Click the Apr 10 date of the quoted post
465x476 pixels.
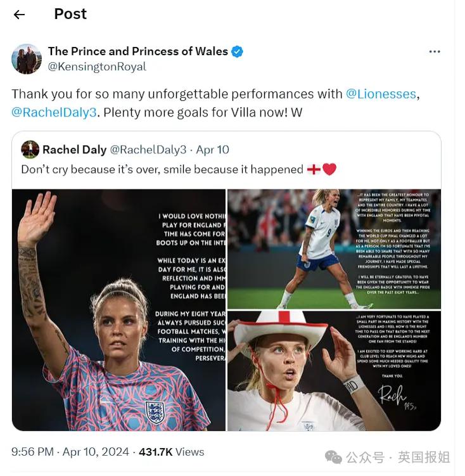(212, 150)
